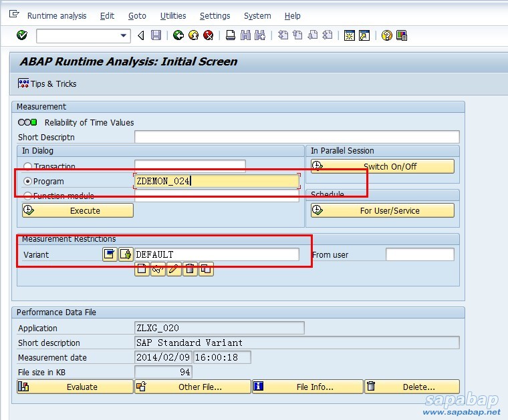Click the measurement time value 16:00:18
508x420 pixels.
click(x=222, y=357)
